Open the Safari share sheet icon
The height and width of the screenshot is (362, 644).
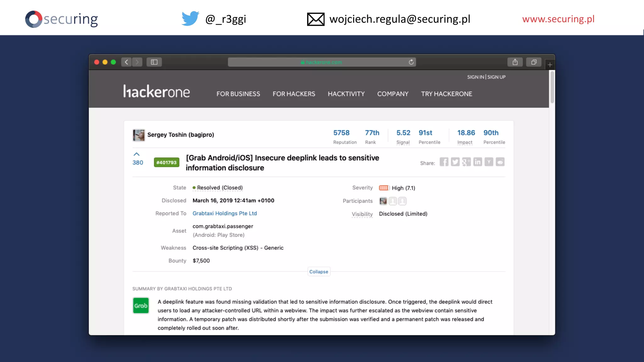click(515, 62)
